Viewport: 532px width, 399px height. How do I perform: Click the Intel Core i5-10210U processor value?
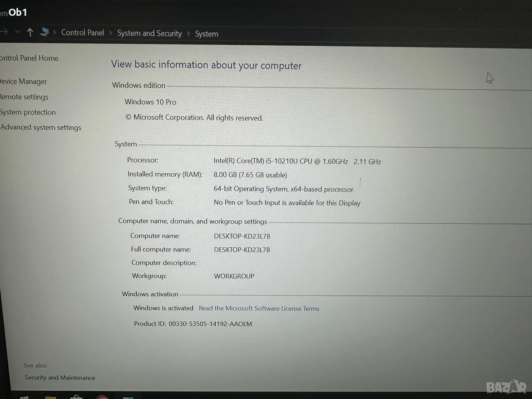point(297,161)
